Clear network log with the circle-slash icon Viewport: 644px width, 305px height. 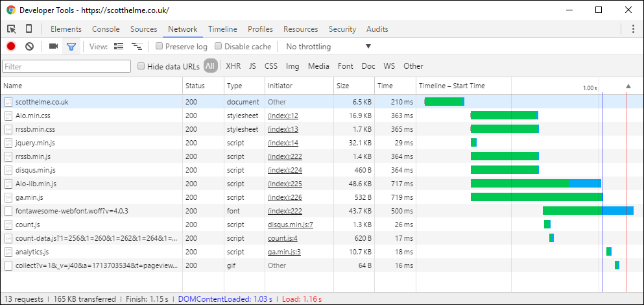click(29, 47)
